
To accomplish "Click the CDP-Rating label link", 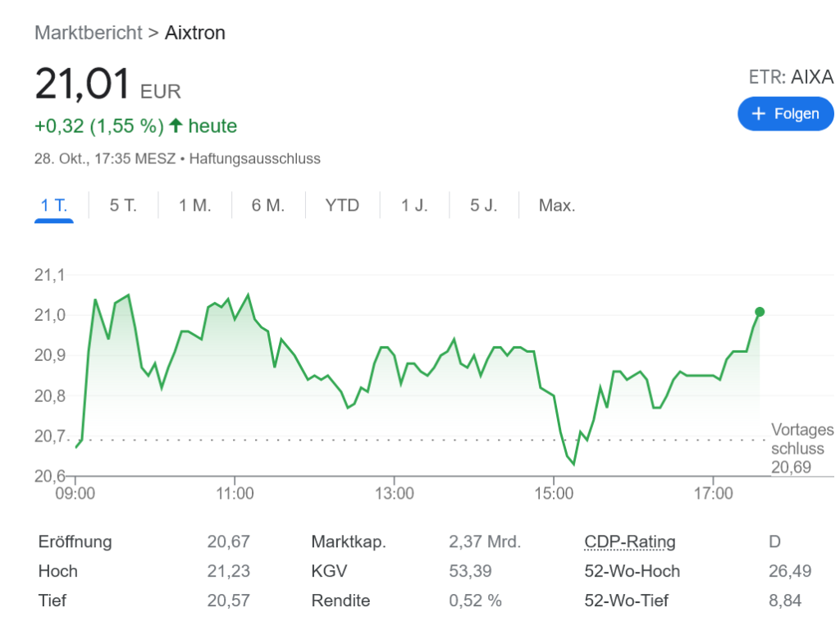I will pos(630,541).
